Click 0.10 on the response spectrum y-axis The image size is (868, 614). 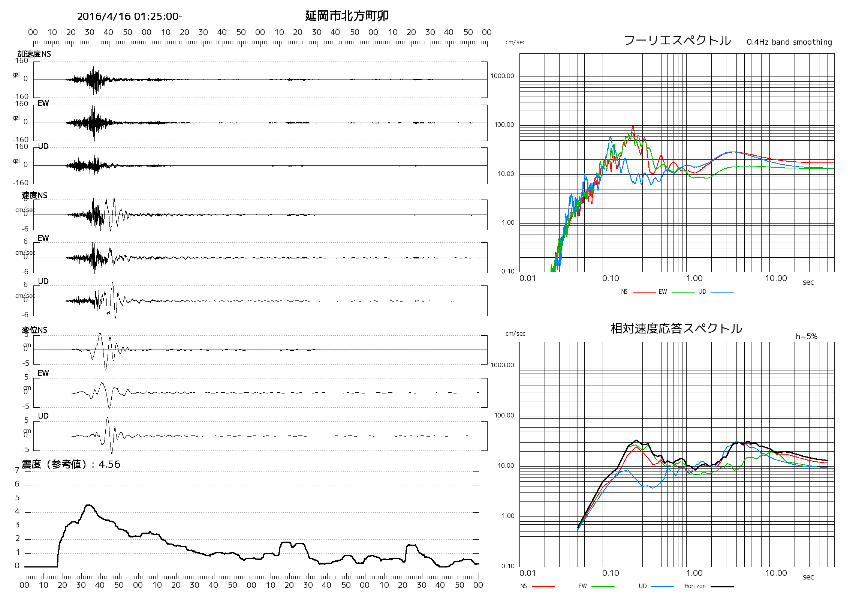[x=508, y=566]
